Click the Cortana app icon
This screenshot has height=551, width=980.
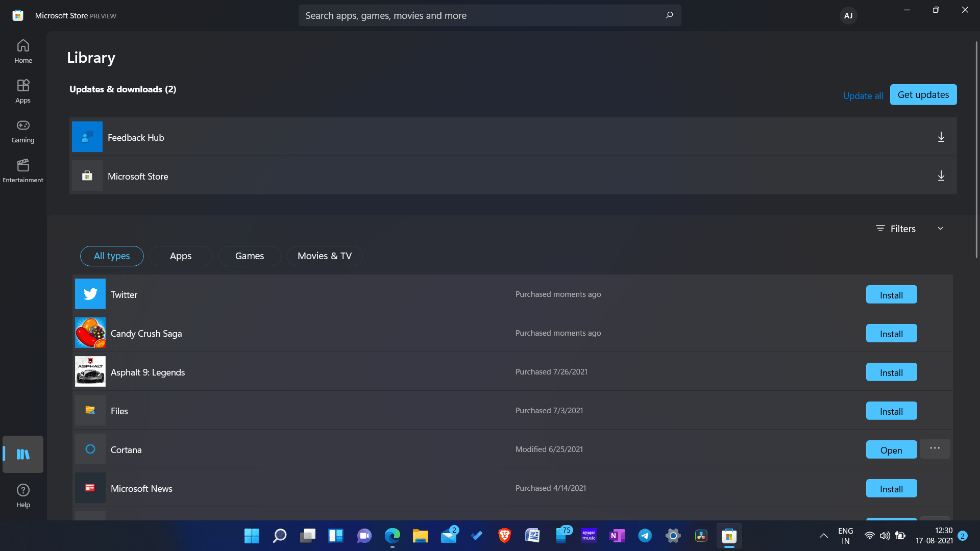tap(89, 449)
